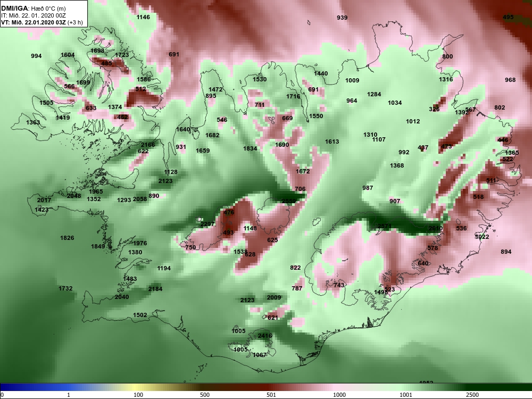Click the map value '1505'

(46, 103)
